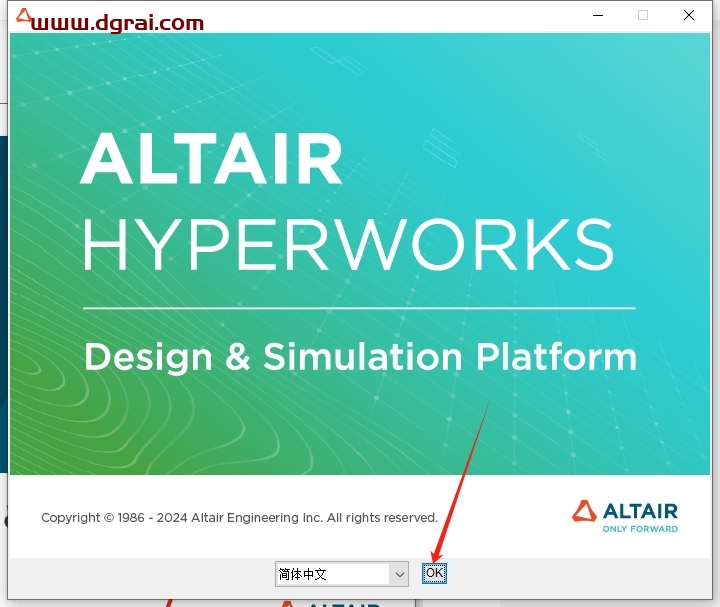Minimize the Altair HyperWorks installer window
This screenshot has width=720, height=607.
(x=598, y=15)
